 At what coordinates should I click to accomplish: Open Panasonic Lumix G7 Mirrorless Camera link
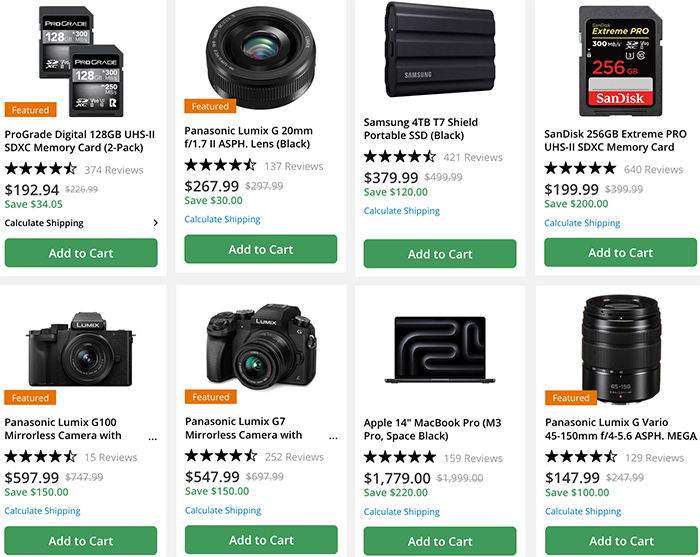click(x=244, y=428)
